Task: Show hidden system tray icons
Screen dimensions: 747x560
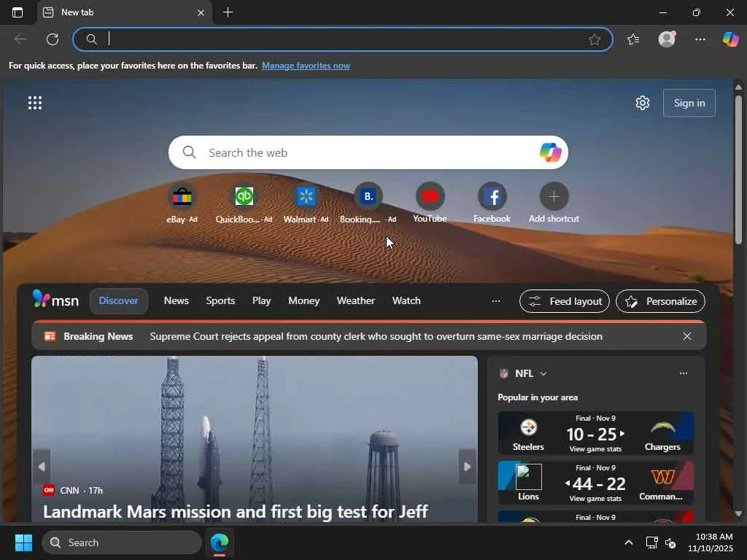Action: tap(629, 542)
